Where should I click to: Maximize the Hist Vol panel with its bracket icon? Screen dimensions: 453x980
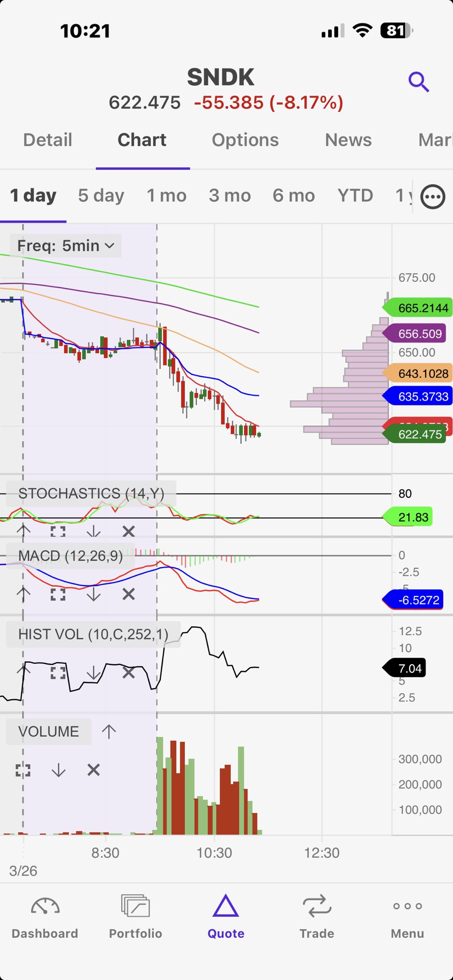(58, 673)
